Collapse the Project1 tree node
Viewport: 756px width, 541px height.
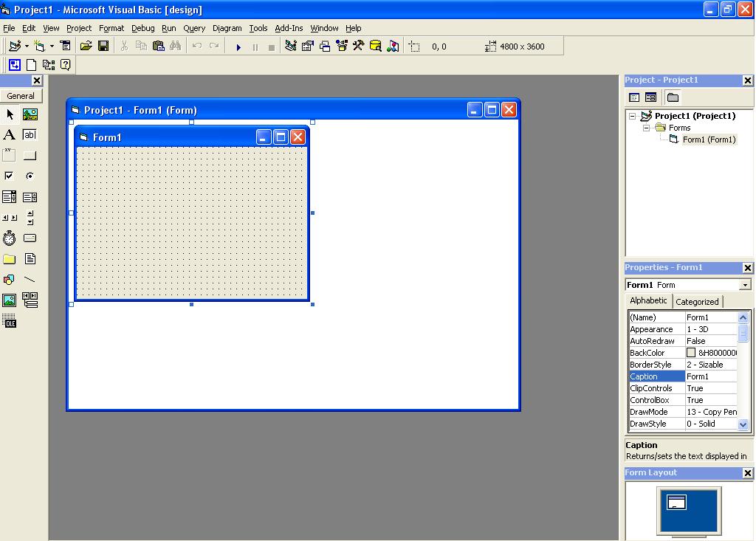pyautogui.click(x=632, y=116)
